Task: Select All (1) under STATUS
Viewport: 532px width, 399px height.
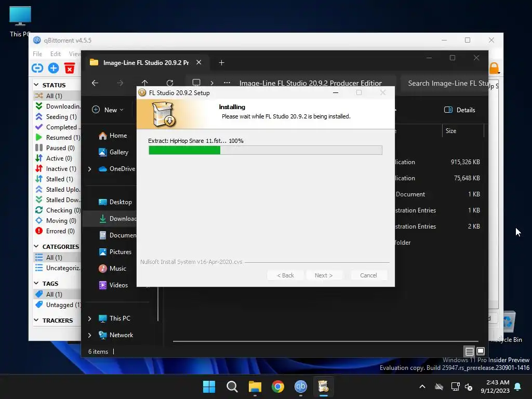Action: [58, 96]
